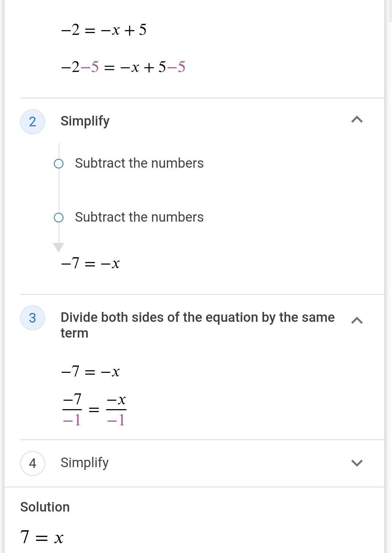Select the first "Subtract the numbers" sub-step text
392x553 pixels.
(x=139, y=163)
